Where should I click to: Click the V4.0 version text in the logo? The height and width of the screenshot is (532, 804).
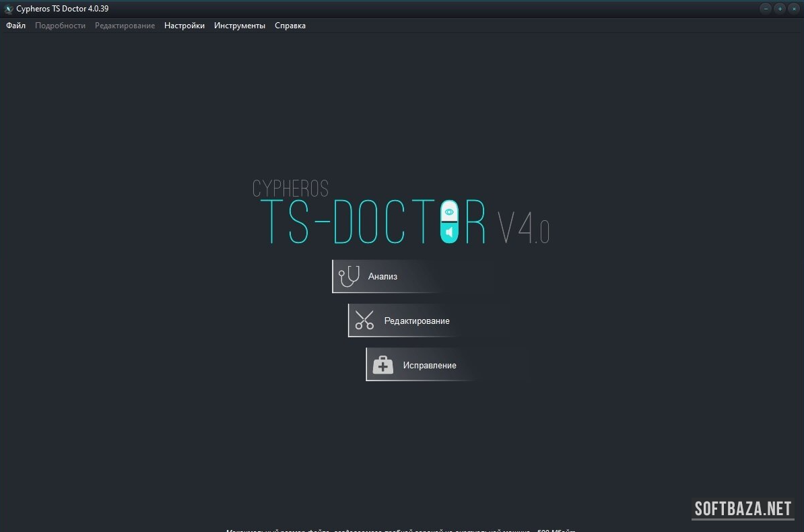point(523,229)
